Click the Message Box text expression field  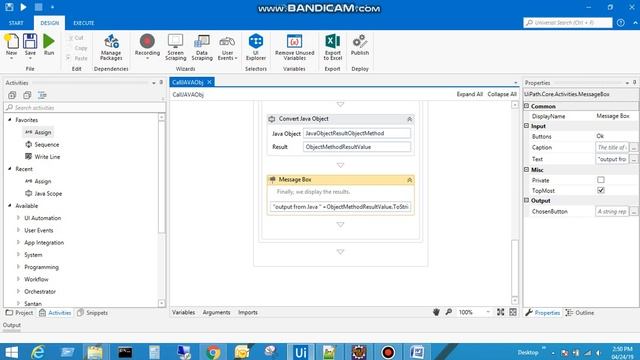pyautogui.click(x=340, y=207)
